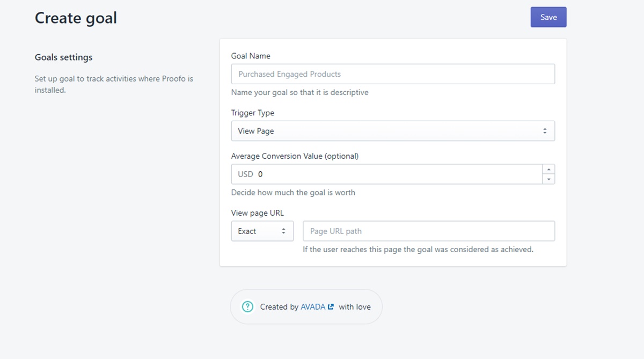The height and width of the screenshot is (359, 644).
Task: Click the up arrow on conversion value
Action: click(x=548, y=169)
